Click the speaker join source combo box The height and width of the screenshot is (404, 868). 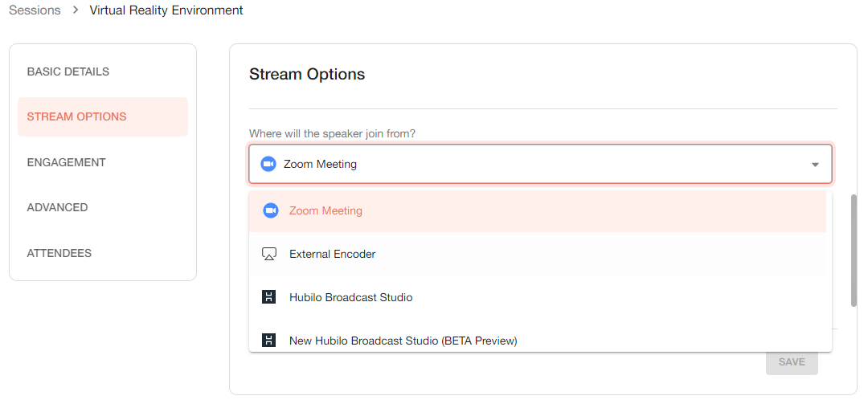point(530,164)
